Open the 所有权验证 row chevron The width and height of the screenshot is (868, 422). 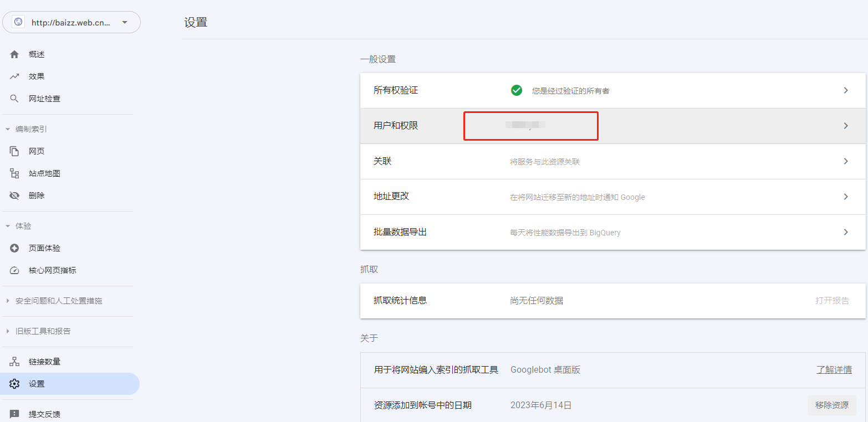coord(846,90)
